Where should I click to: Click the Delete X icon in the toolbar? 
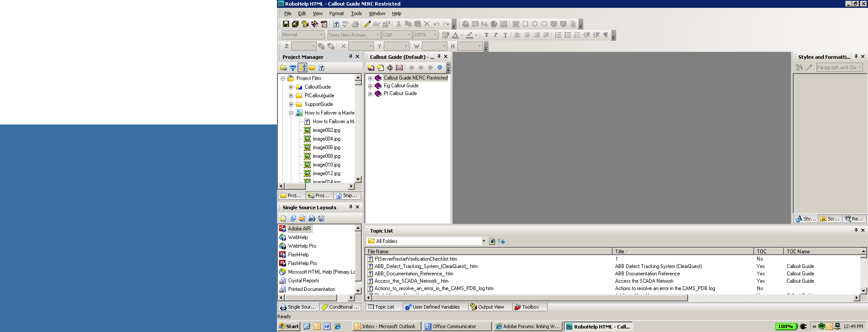(427, 24)
